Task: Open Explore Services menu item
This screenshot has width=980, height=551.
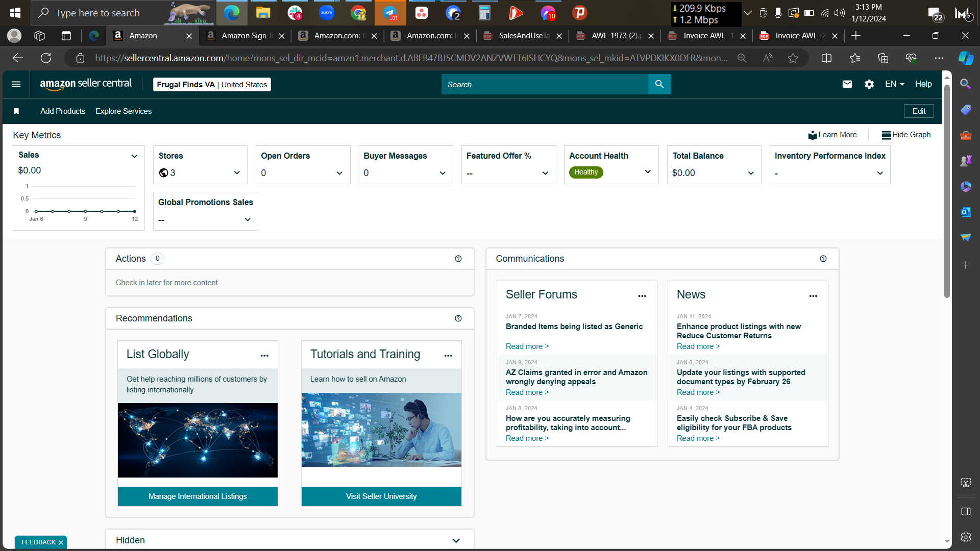Action: click(x=124, y=111)
